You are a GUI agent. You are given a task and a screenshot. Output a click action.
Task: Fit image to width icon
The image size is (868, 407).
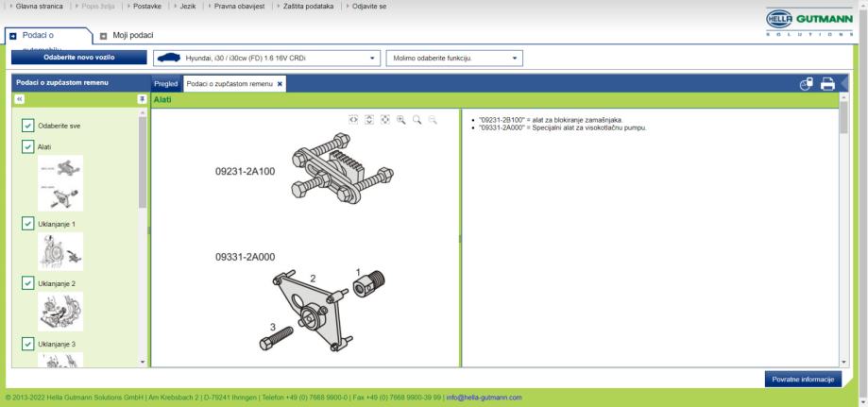(x=353, y=120)
